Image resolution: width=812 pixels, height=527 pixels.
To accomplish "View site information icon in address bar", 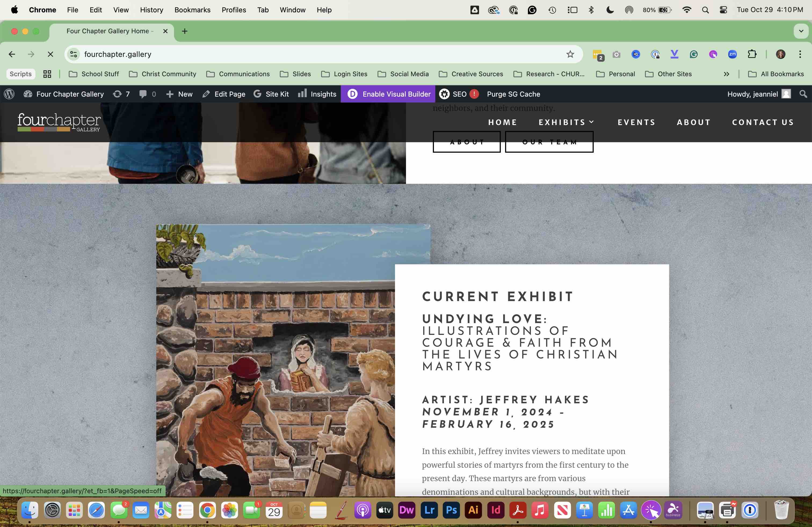I will 74,54.
